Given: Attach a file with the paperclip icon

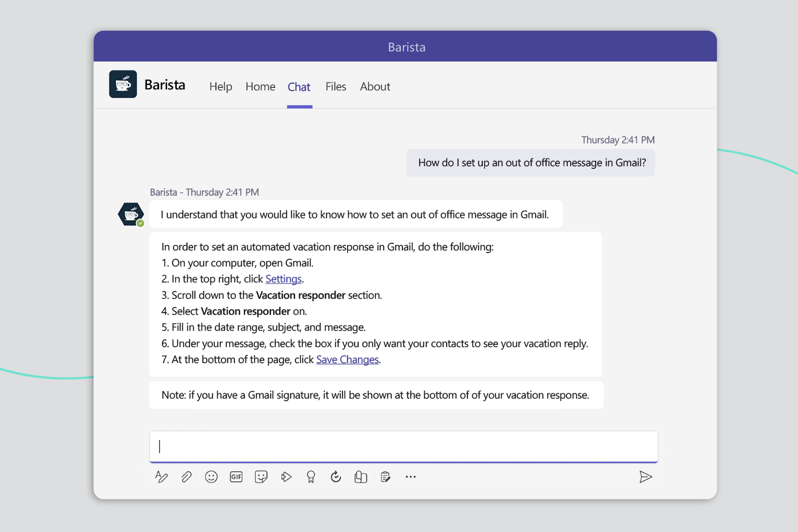Looking at the screenshot, I should click(187, 477).
